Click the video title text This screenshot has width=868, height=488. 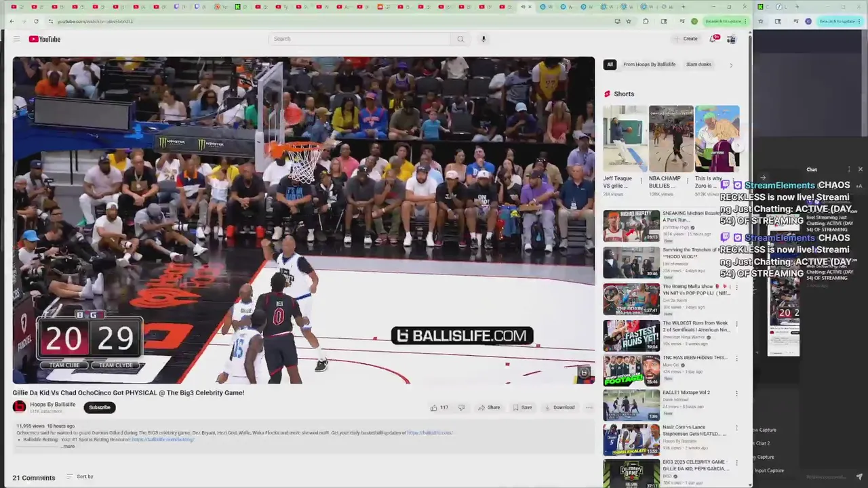coord(128,392)
